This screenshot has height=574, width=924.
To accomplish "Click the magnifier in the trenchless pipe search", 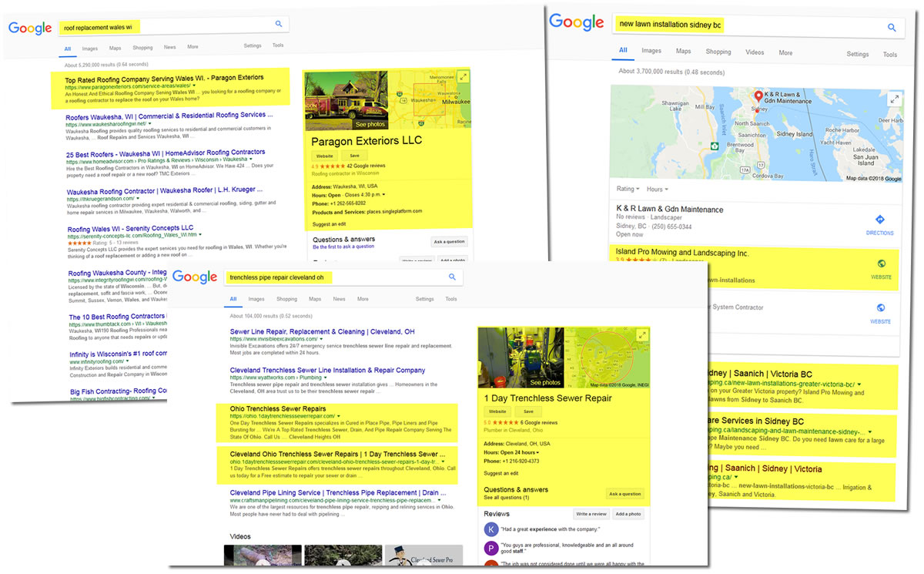I will [453, 277].
